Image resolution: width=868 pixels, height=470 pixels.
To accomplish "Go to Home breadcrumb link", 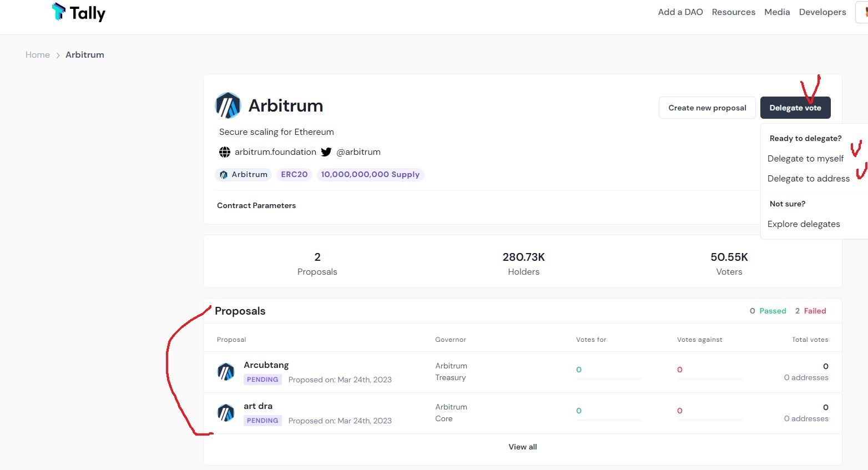I will (38, 55).
